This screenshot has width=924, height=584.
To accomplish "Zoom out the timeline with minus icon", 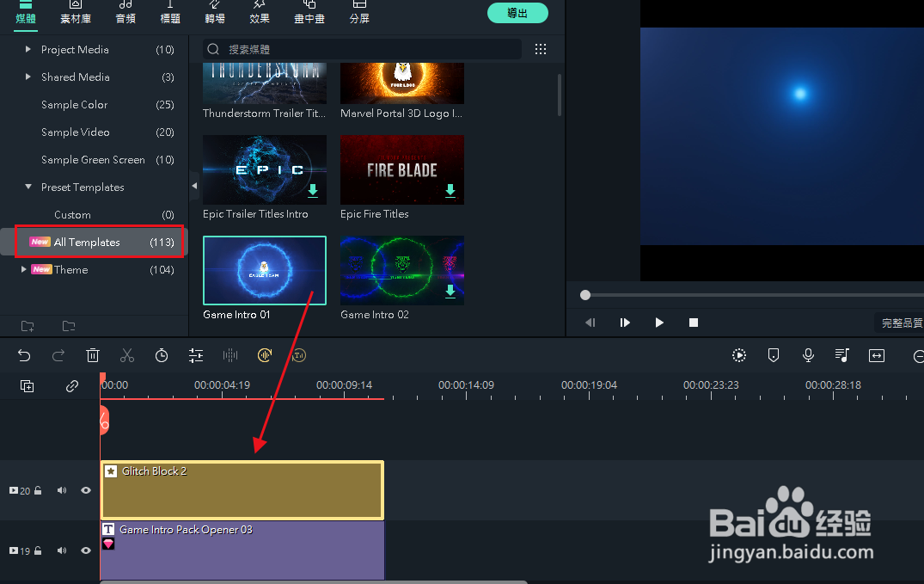I will pos(918,356).
